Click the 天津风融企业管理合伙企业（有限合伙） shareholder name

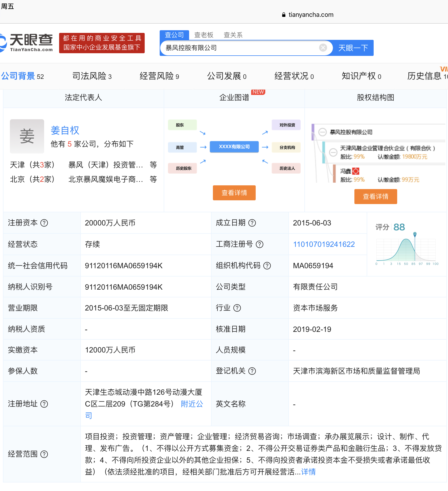pyautogui.click(x=388, y=148)
